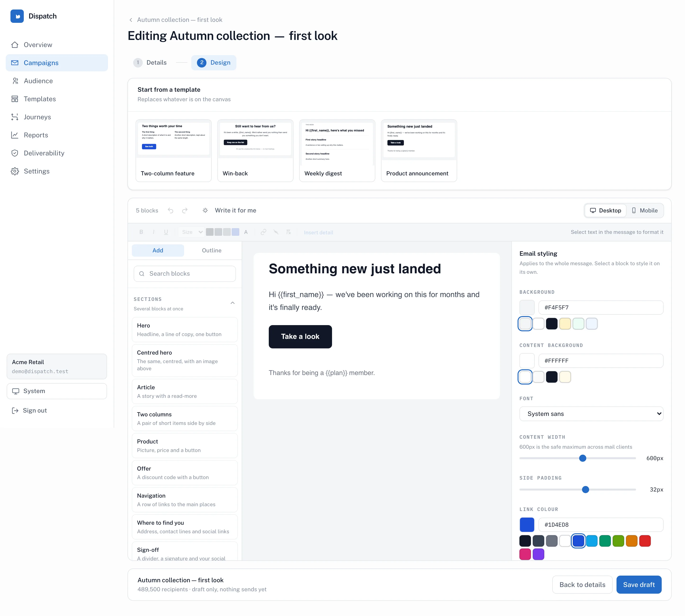
Task: Choose the Weekly digest template
Action: pyautogui.click(x=337, y=151)
